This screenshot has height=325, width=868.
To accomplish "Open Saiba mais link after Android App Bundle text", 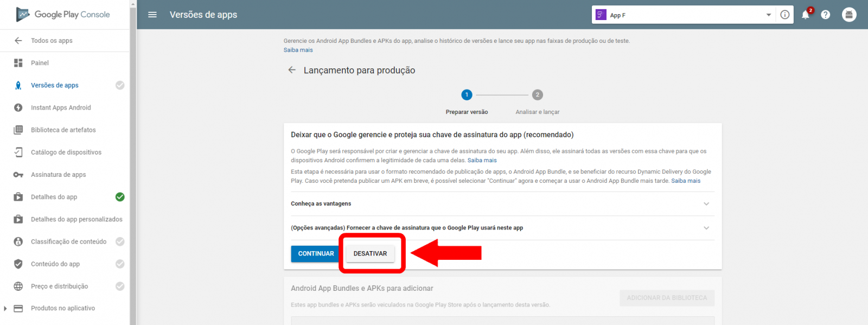I will tap(686, 181).
